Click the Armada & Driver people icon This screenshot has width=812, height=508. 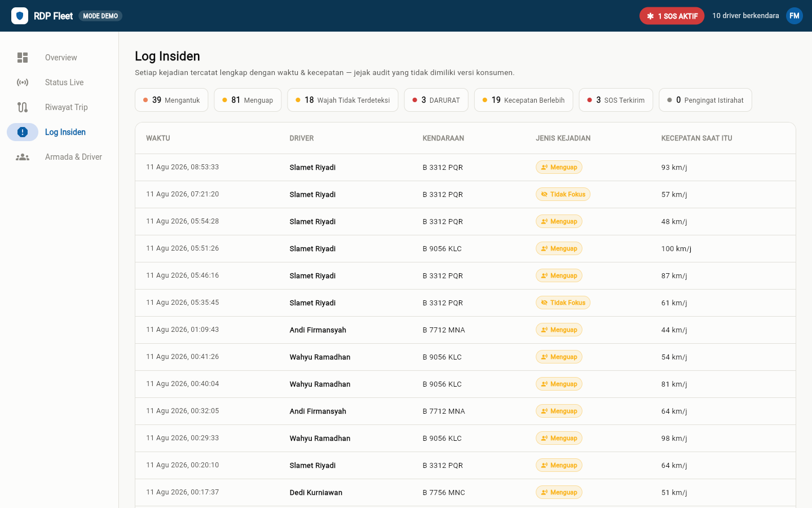[x=23, y=157]
